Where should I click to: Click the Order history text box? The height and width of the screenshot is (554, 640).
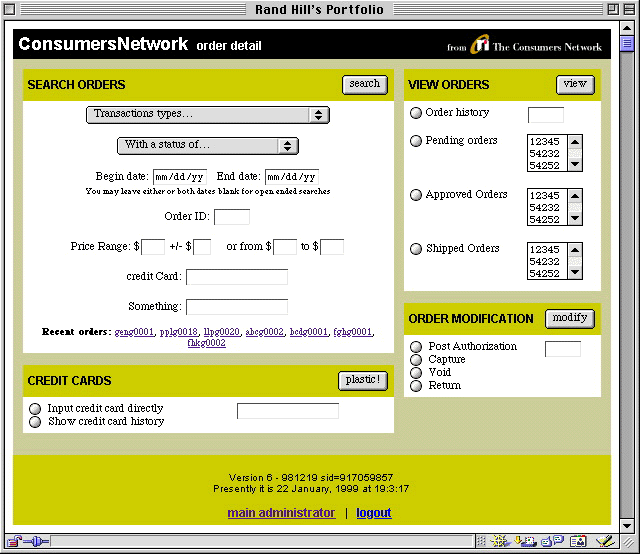pyautogui.click(x=546, y=115)
